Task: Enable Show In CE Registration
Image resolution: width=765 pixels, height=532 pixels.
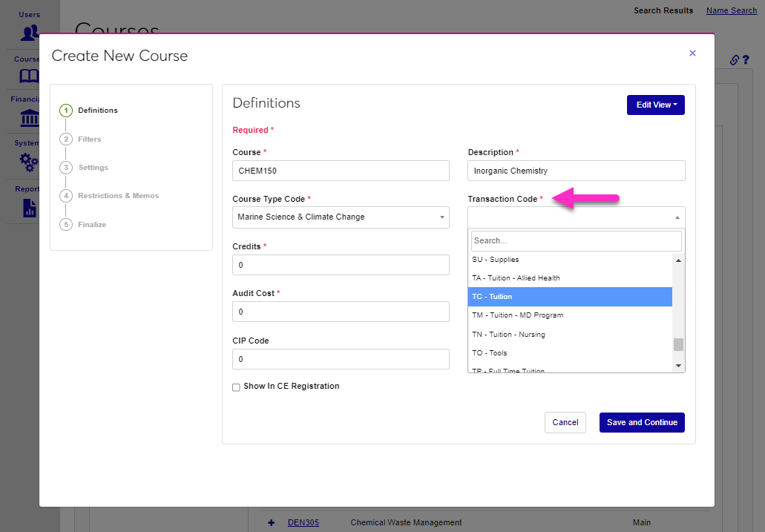Action: pyautogui.click(x=236, y=387)
